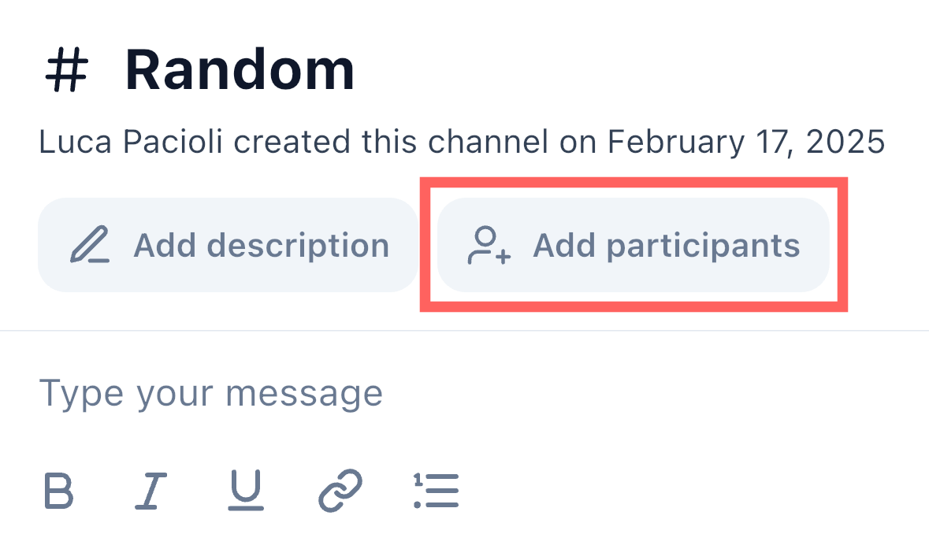Focus the Type your message field
Viewport: 929px width, 560px height.
click(x=473, y=392)
